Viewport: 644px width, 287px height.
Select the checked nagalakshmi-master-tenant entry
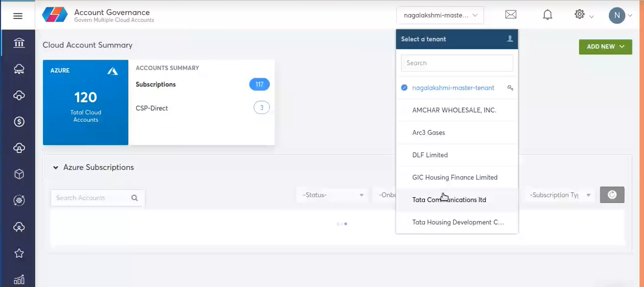457,88
